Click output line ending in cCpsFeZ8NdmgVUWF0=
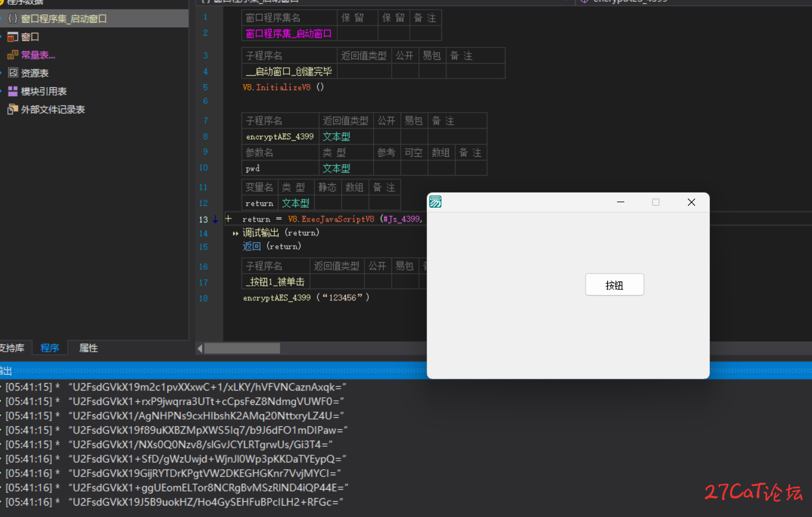 coord(175,401)
